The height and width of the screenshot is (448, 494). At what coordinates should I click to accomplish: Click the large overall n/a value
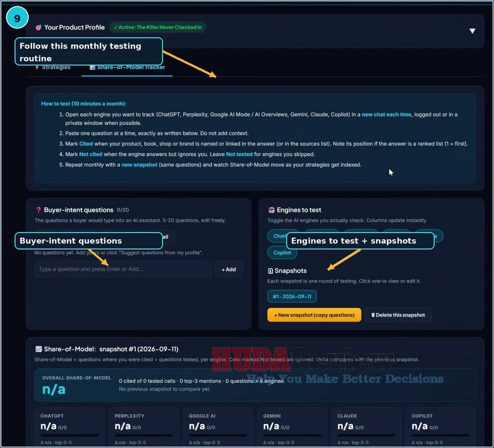[54, 390]
